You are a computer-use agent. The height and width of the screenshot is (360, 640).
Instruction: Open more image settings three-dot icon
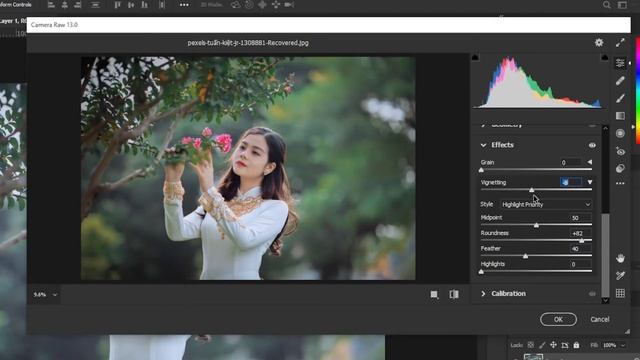pos(620,184)
